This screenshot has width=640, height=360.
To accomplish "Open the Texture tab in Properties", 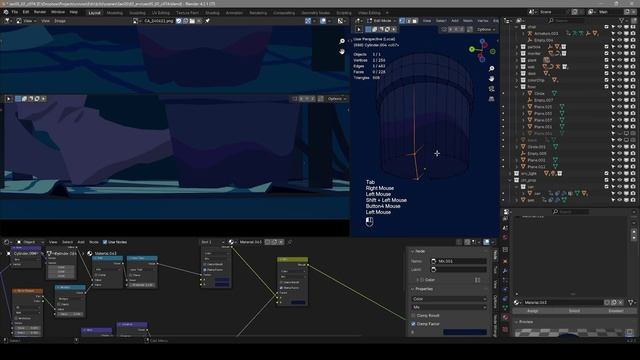I will (x=505, y=329).
